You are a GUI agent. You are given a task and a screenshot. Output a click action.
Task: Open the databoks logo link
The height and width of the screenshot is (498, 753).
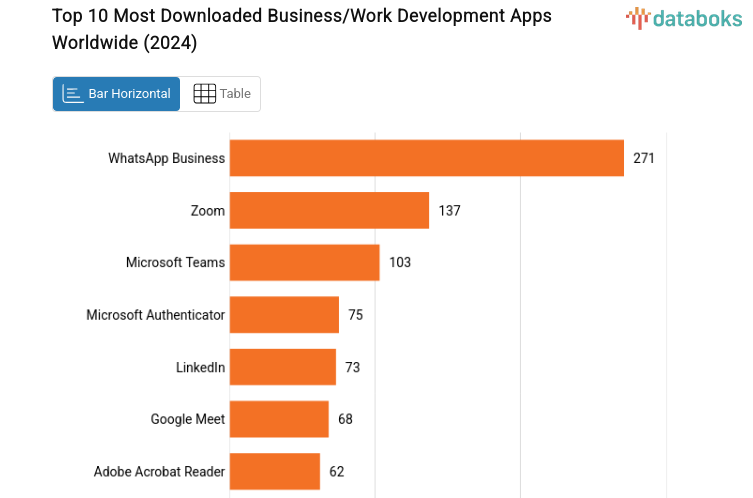[684, 19]
